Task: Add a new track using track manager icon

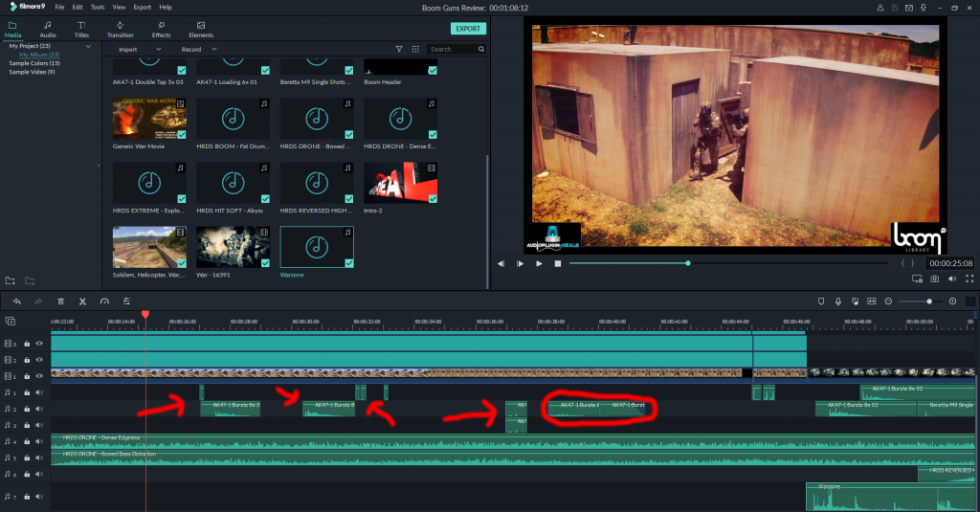Action: coord(10,322)
